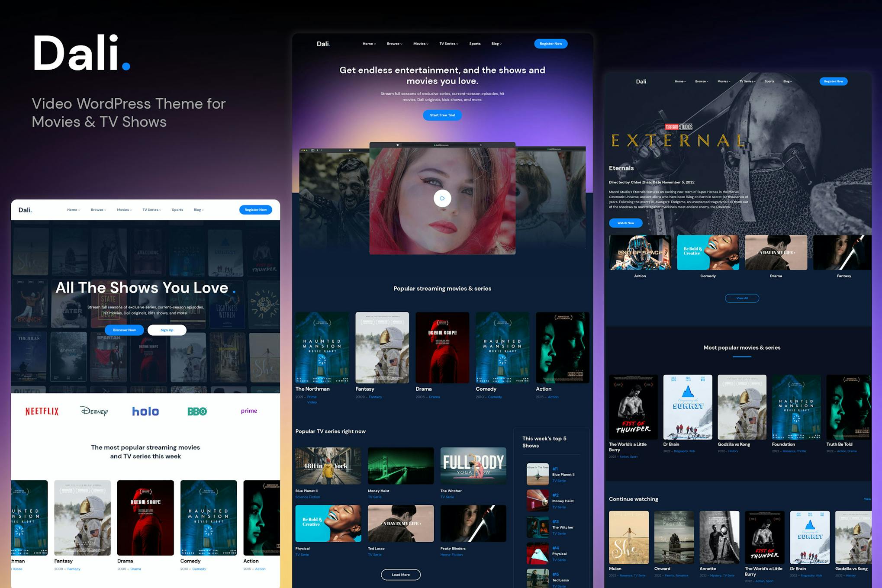Expand Movies menu in center page

421,44
